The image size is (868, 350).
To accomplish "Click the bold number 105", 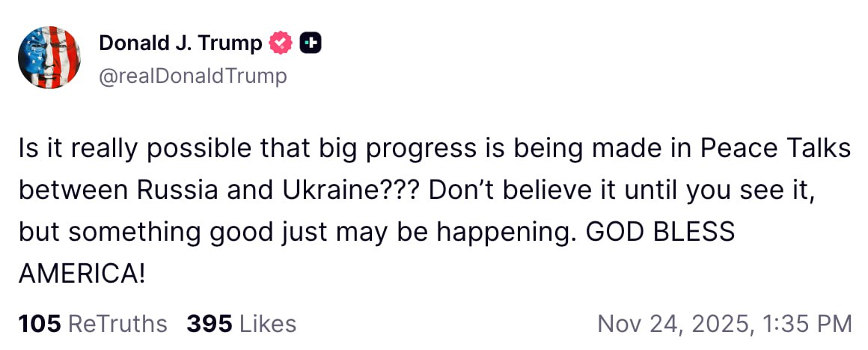I will click(40, 323).
